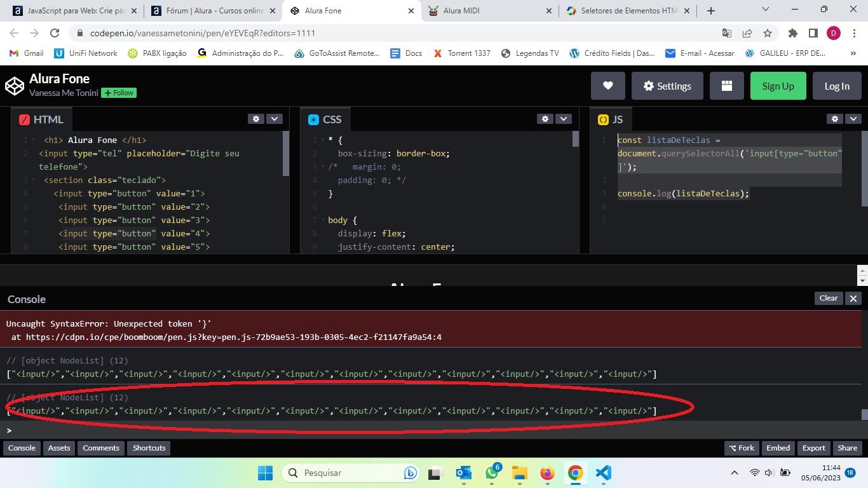Open the Gmail bookmark
The image size is (868, 488).
point(27,53)
